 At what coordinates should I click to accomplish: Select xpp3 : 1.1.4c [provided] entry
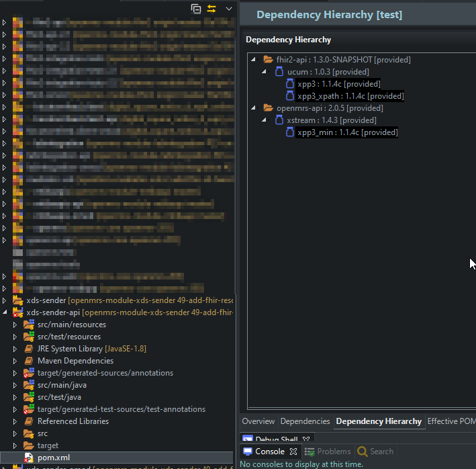pos(339,84)
